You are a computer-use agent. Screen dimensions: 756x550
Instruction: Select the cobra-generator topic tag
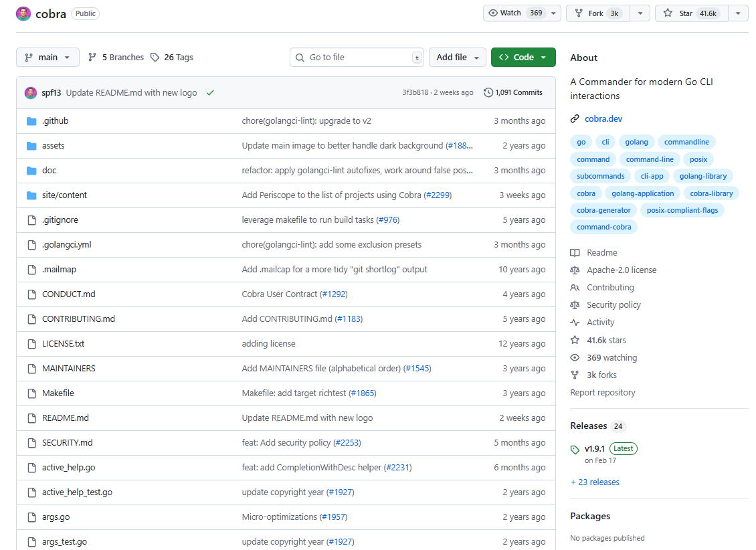pyautogui.click(x=603, y=210)
